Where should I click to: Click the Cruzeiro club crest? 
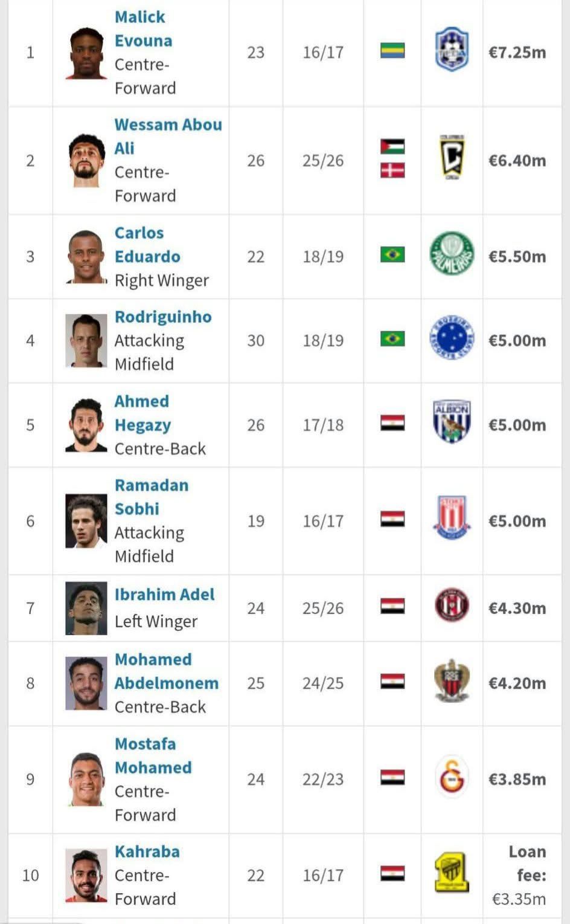coord(452,338)
